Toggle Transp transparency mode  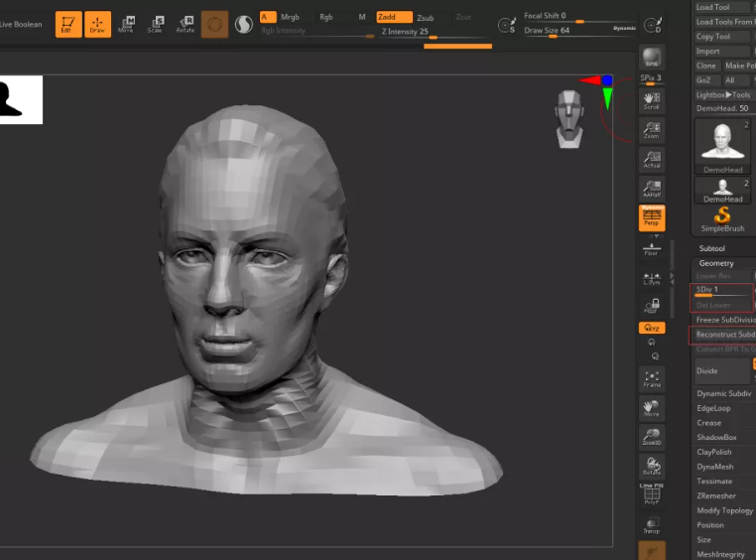[652, 525]
